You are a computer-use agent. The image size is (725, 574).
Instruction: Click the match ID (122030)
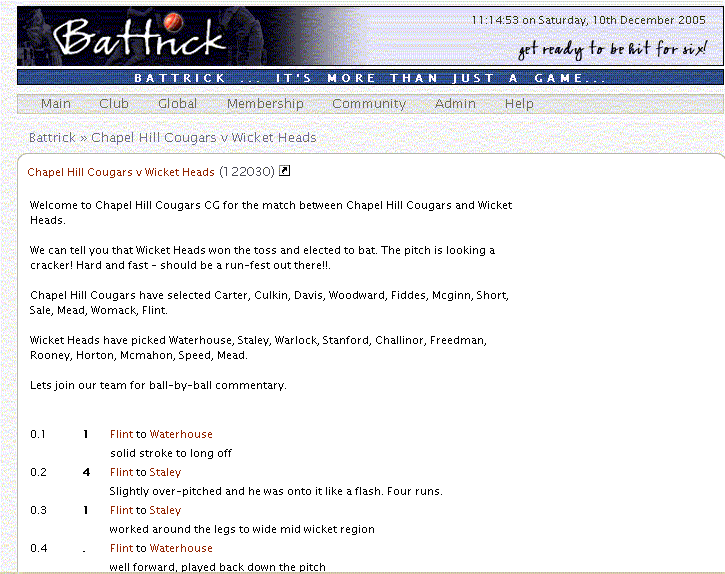click(x=247, y=172)
